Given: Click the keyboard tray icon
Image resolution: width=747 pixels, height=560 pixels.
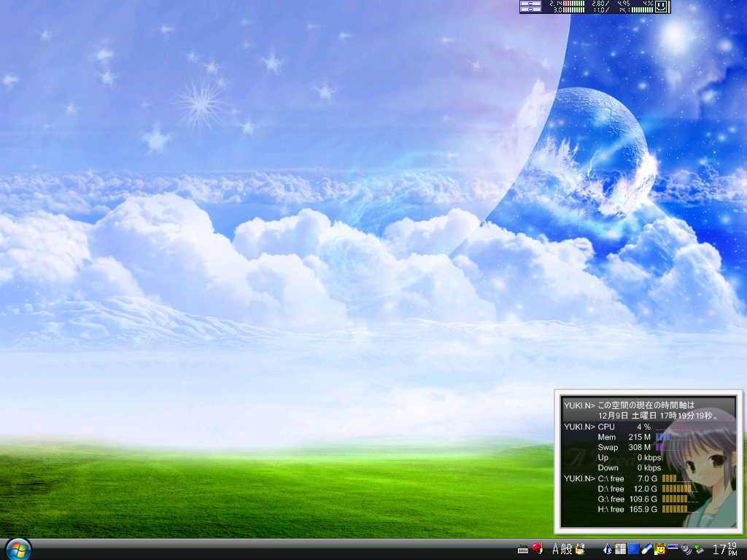Looking at the screenshot, I should tap(523, 550).
